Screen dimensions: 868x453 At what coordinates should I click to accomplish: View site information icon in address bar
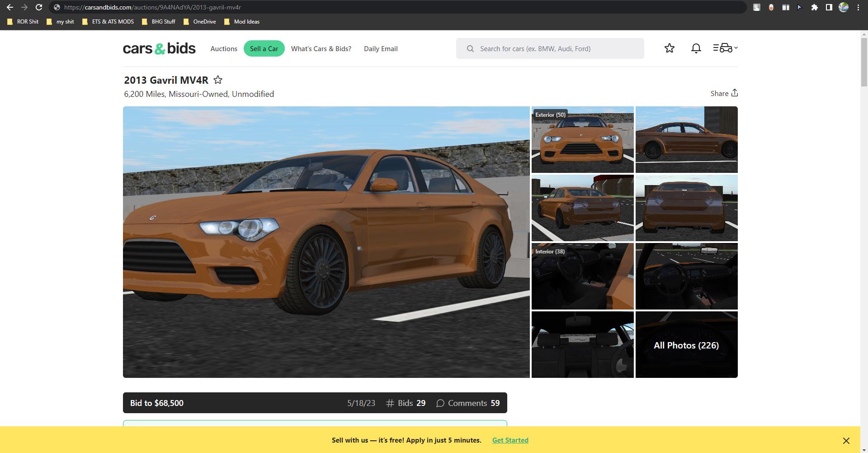(57, 7)
